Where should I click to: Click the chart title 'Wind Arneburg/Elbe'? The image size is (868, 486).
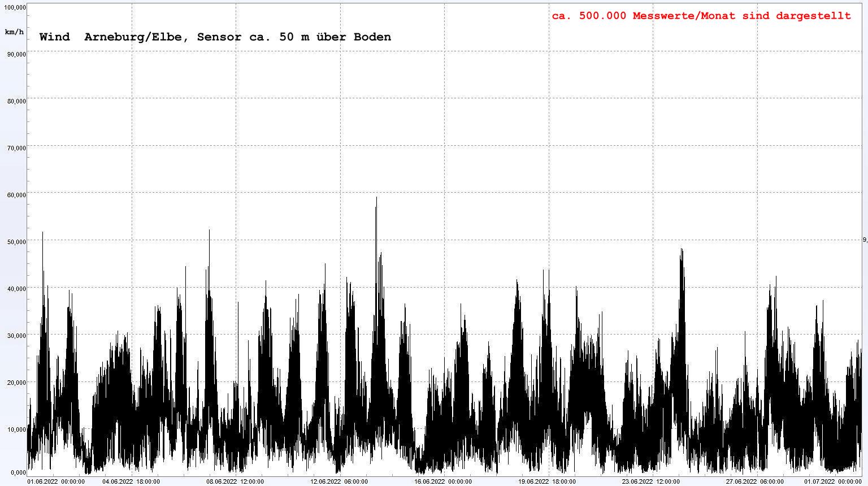tap(215, 37)
